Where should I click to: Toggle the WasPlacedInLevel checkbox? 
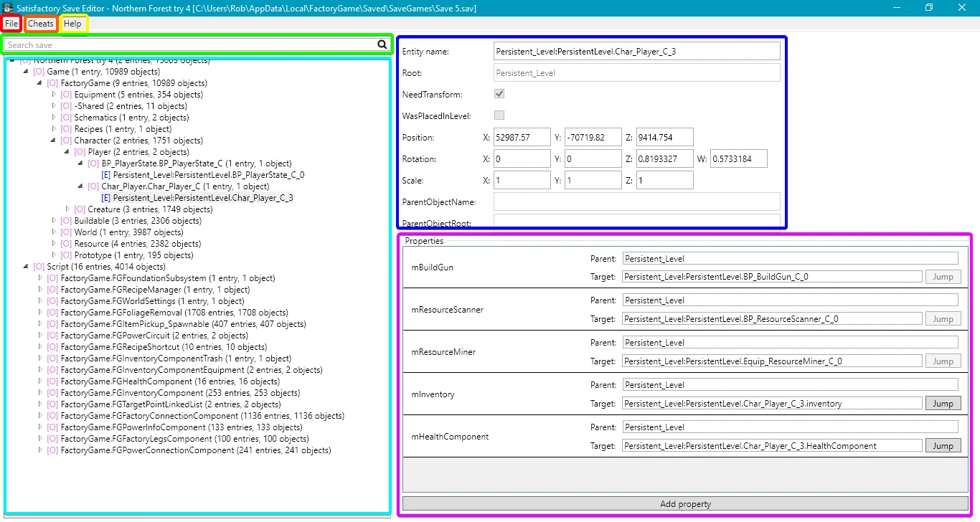click(x=499, y=115)
